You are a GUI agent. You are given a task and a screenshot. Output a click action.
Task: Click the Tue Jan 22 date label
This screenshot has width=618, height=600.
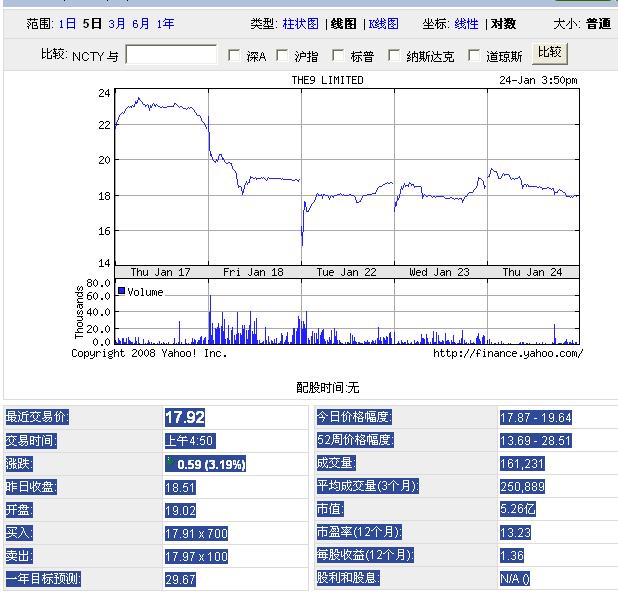coord(346,272)
